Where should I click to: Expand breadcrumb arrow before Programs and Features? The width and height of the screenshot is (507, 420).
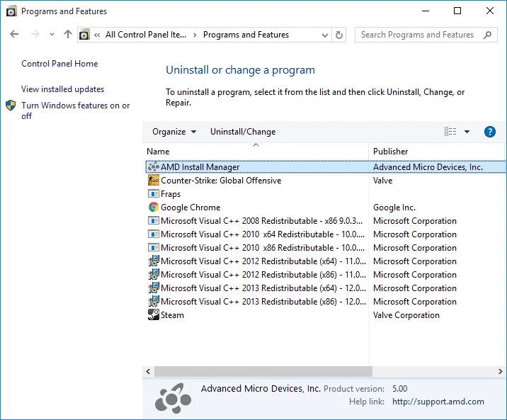(x=195, y=35)
